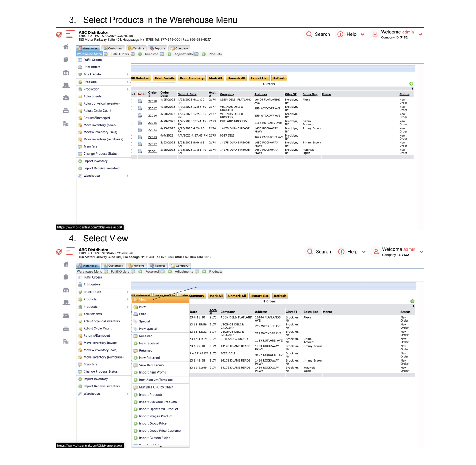The width and height of the screenshot is (476, 465).
Task: Open the hamburger menu icon in step 4 screenshot
Action: pyautogui.click(x=70, y=251)
